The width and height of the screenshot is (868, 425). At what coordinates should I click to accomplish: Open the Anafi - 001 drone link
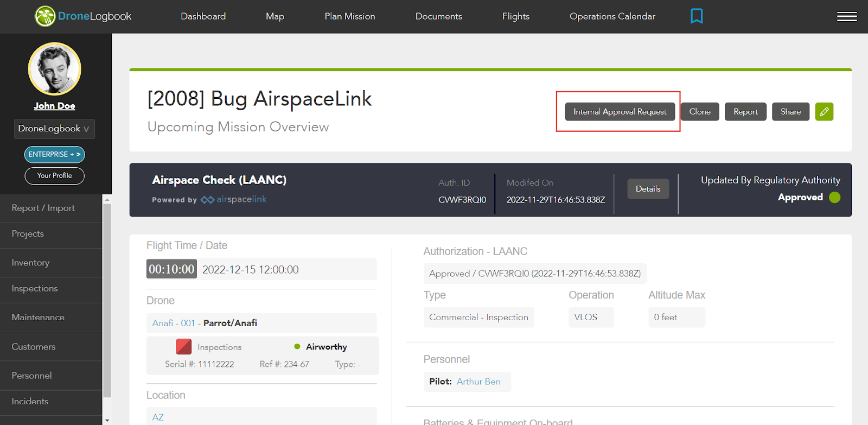[174, 323]
